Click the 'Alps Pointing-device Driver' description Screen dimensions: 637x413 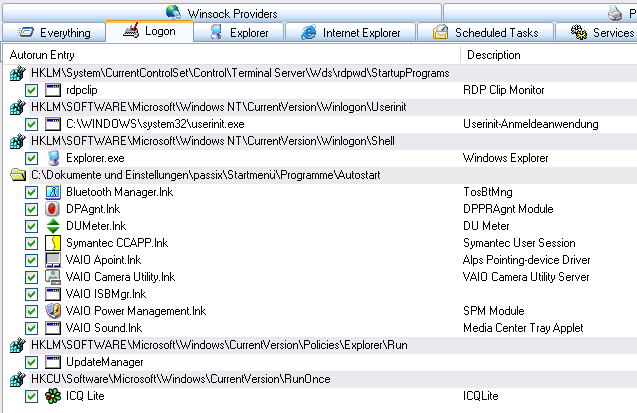(526, 260)
